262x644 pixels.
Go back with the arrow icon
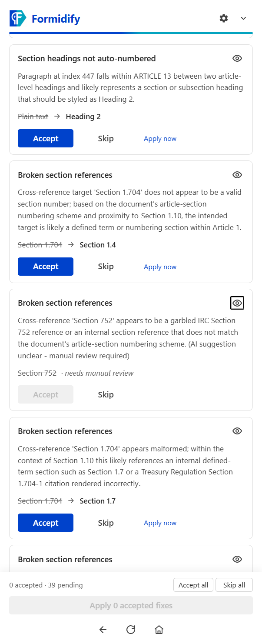click(x=103, y=629)
